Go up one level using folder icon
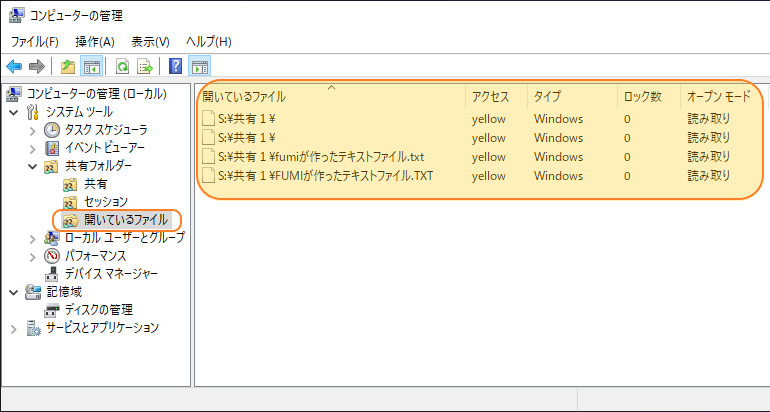The image size is (770, 412). coord(68,66)
